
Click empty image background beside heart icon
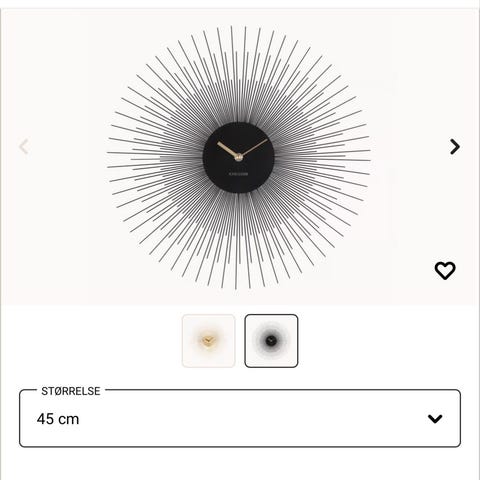click(407, 271)
